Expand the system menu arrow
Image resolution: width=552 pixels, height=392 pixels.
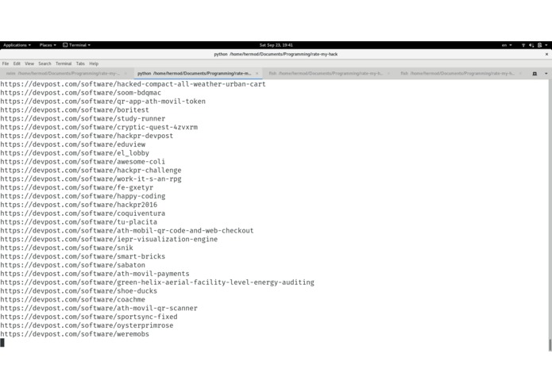click(x=546, y=45)
